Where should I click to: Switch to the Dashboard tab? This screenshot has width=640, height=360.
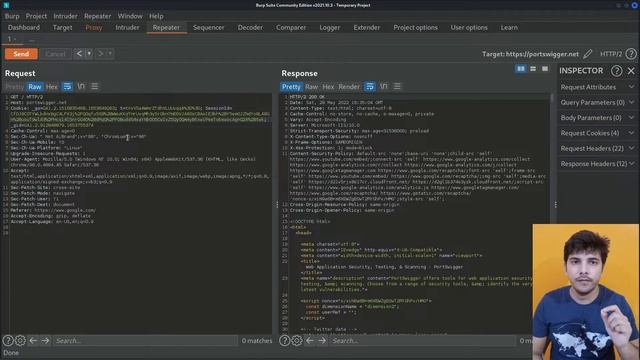24,27
